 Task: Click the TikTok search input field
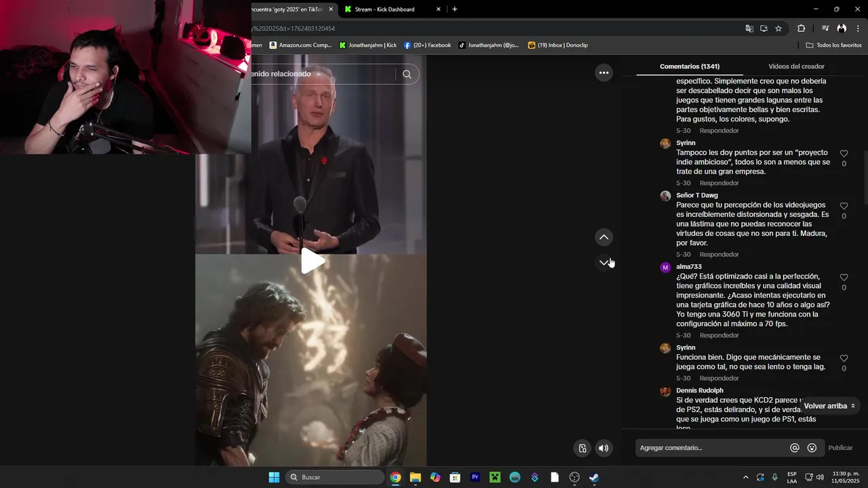coord(323,74)
